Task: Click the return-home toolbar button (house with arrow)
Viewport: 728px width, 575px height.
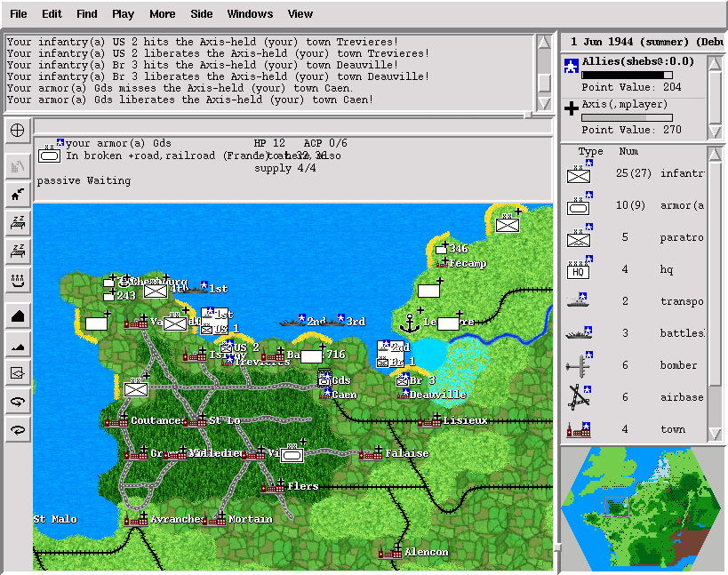Action: 18,195
